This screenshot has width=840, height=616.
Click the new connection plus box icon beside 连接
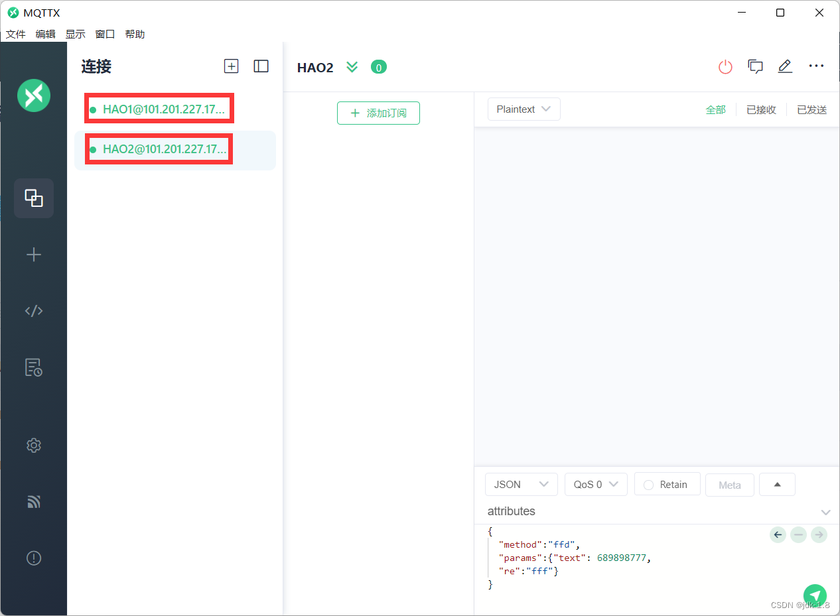coord(231,66)
